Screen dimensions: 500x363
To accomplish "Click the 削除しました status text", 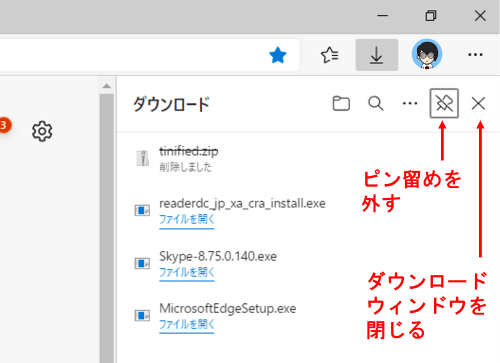I will pyautogui.click(x=185, y=167).
